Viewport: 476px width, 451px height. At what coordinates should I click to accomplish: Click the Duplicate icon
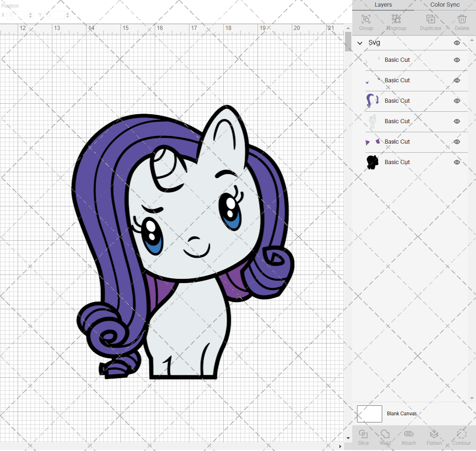(430, 19)
